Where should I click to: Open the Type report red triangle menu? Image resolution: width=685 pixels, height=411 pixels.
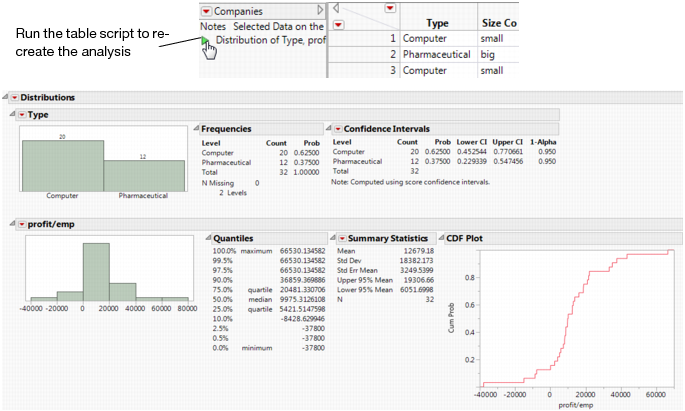coord(21,115)
